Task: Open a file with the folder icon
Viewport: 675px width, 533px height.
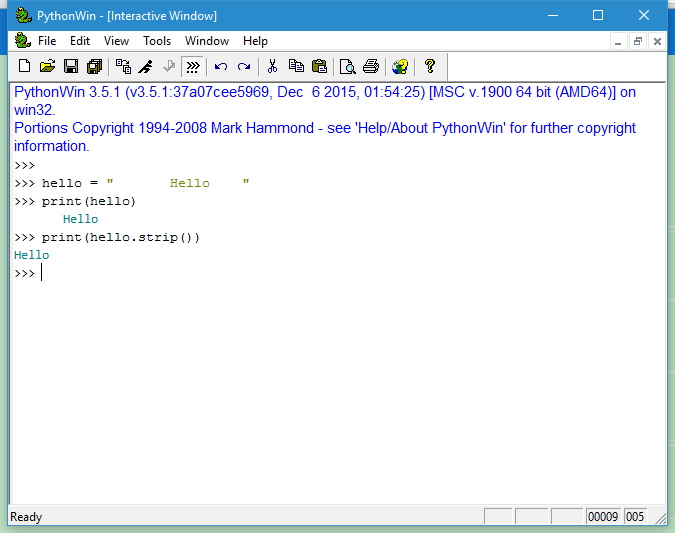Action: tap(47, 66)
